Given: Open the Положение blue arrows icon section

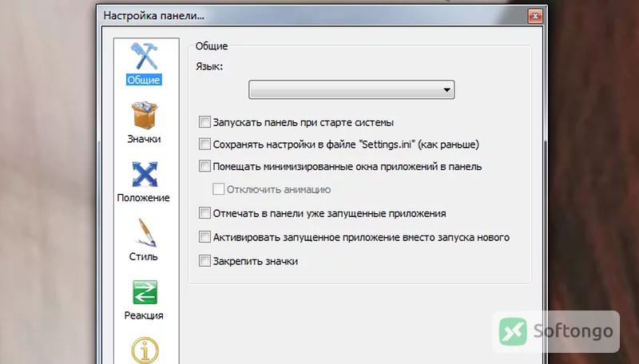Looking at the screenshot, I should coord(145,175).
